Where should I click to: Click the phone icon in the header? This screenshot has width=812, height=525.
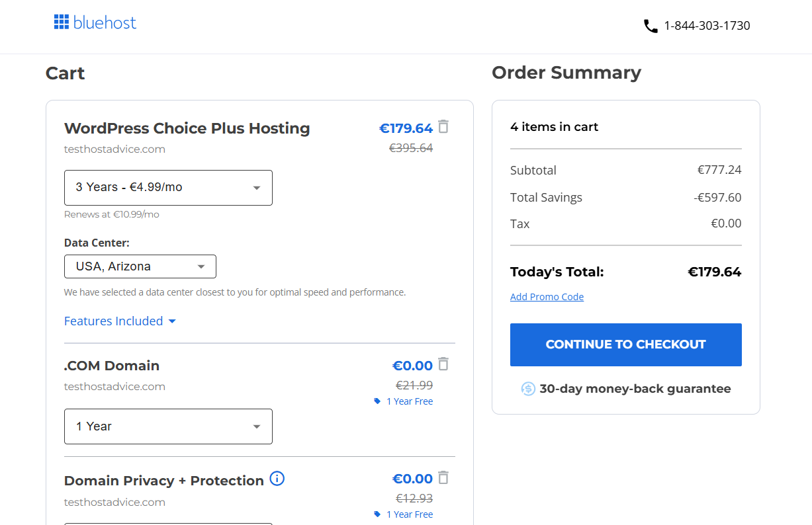(x=649, y=26)
